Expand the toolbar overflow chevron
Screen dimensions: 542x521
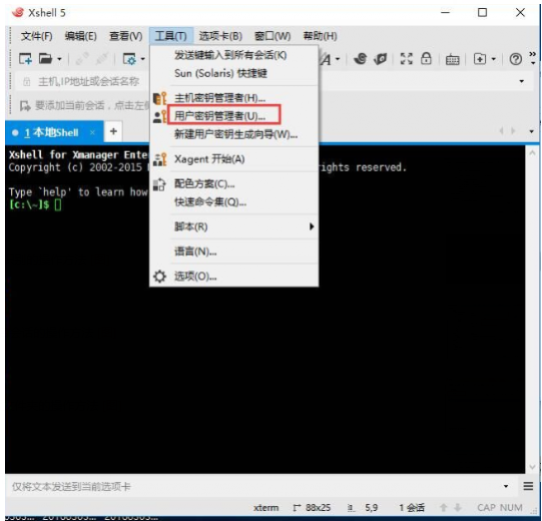533,57
